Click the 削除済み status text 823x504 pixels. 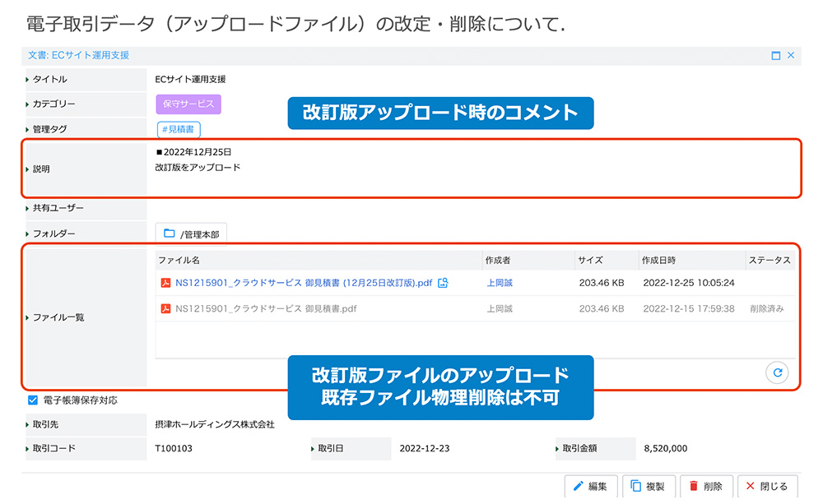click(x=767, y=308)
